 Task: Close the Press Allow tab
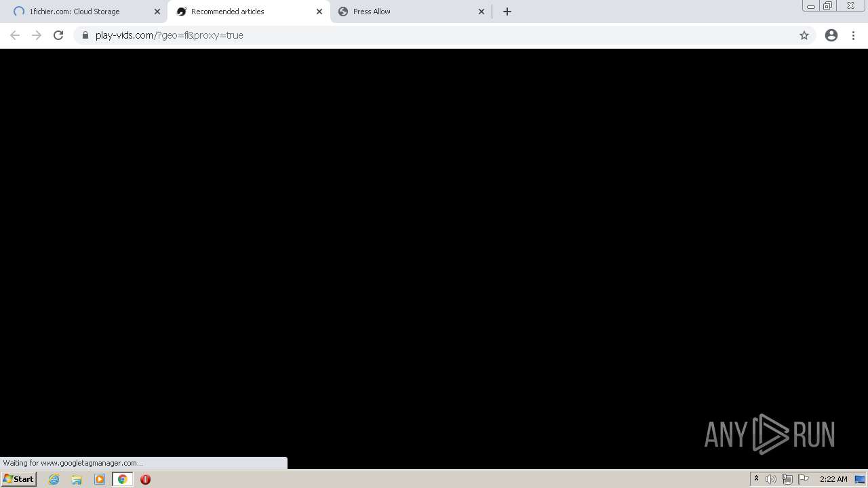481,12
